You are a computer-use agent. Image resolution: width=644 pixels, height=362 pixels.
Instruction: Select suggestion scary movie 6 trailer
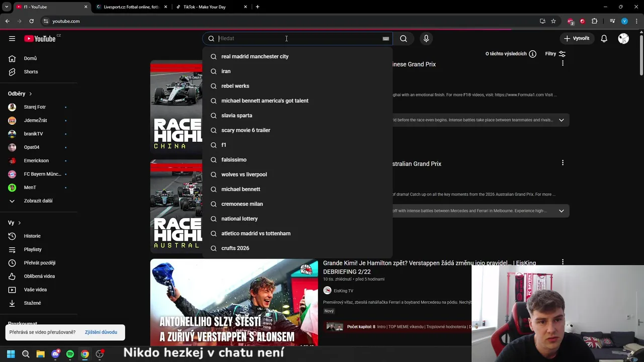pyautogui.click(x=297, y=130)
